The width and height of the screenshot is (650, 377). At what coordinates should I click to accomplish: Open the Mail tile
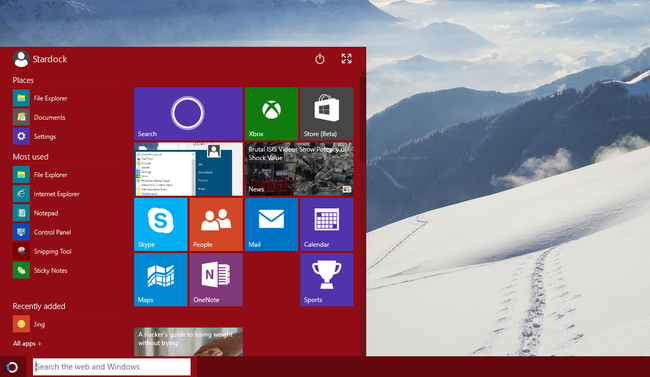[x=272, y=224]
